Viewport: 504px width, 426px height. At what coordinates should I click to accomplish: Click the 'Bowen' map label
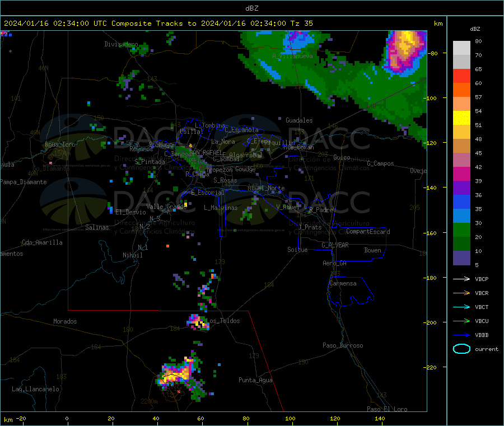[372, 250]
